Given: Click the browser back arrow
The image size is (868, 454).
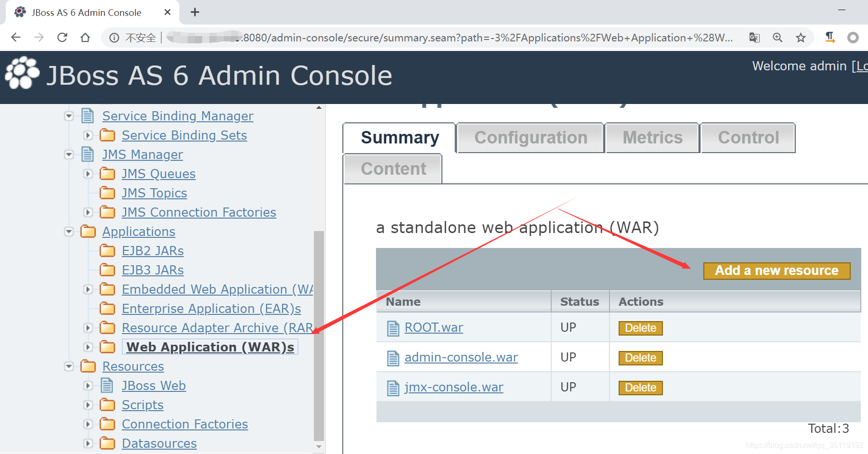Looking at the screenshot, I should point(16,38).
